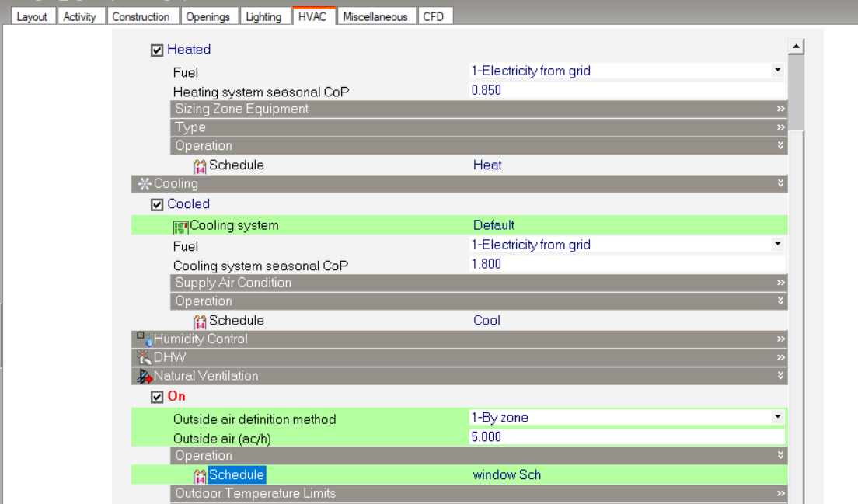This screenshot has height=504, width=858.
Task: Click the Cooling system seasonal CoP field
Action: pyautogui.click(x=627, y=264)
